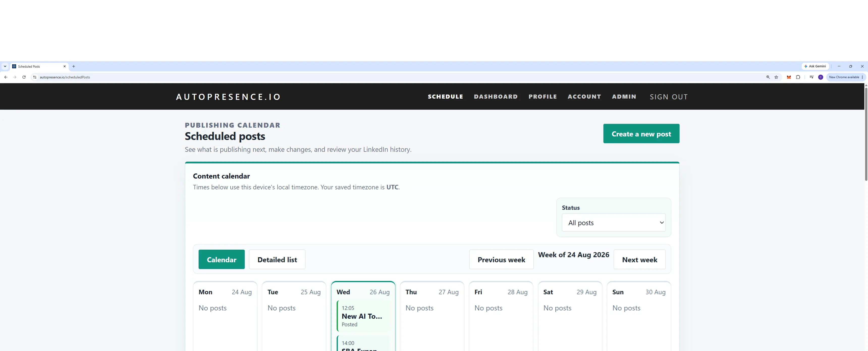View site information for autopresence.io

coord(35,77)
